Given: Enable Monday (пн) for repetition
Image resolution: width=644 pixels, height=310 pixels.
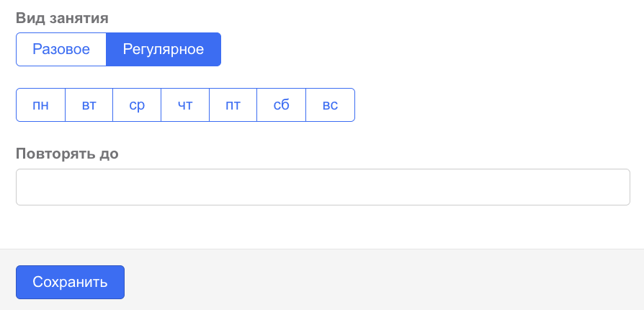Looking at the screenshot, I should pos(41,105).
